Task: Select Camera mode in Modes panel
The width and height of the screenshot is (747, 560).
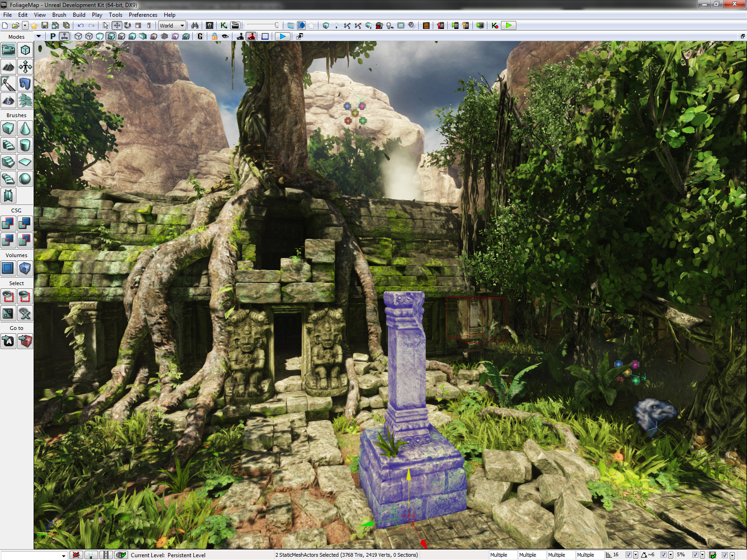Action: coord(8,50)
